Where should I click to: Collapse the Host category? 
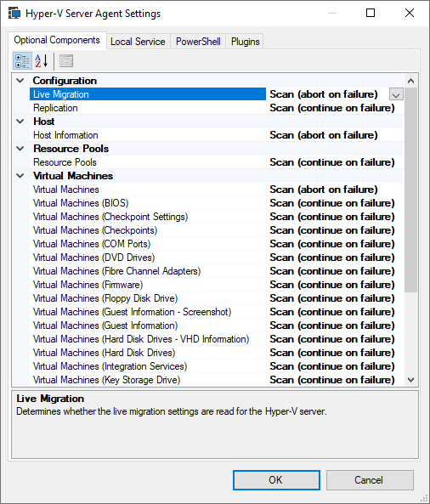point(20,122)
